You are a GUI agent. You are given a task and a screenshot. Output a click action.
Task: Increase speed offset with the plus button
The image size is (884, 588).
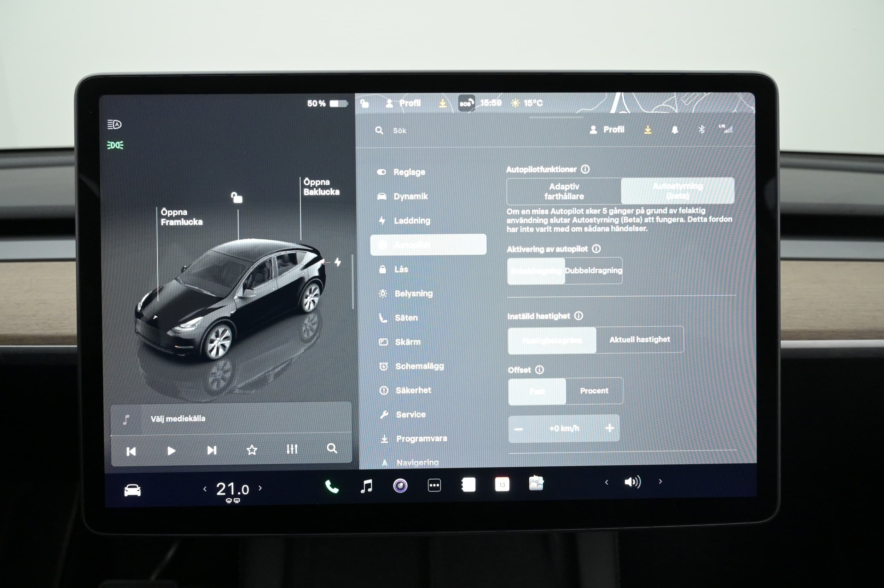pyautogui.click(x=610, y=428)
